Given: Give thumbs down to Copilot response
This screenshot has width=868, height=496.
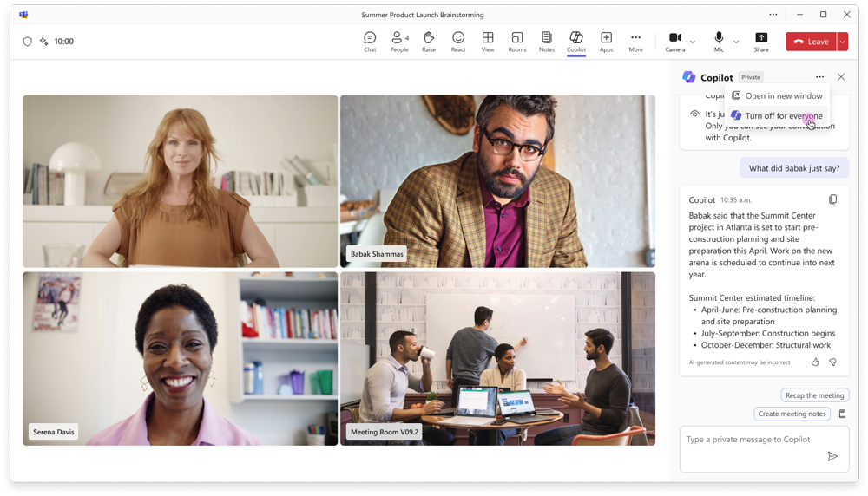Looking at the screenshot, I should tap(832, 362).
